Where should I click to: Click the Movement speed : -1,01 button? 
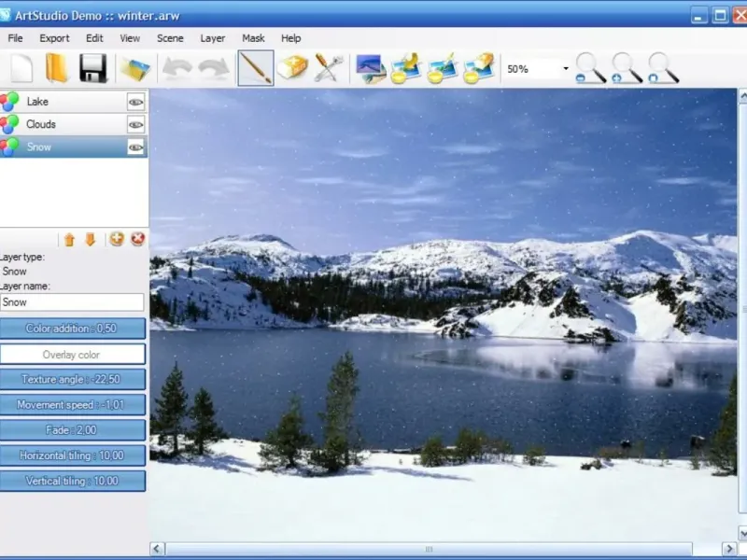(x=73, y=405)
